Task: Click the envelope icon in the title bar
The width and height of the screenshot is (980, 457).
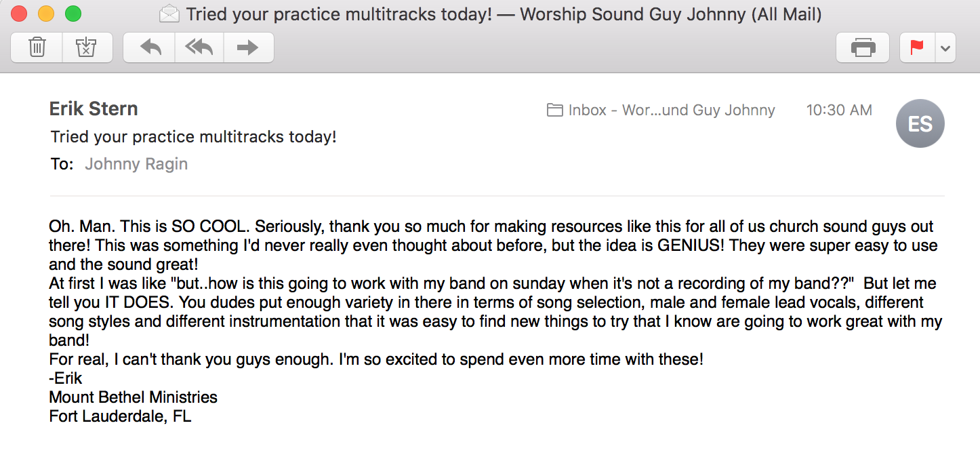Action: click(169, 14)
